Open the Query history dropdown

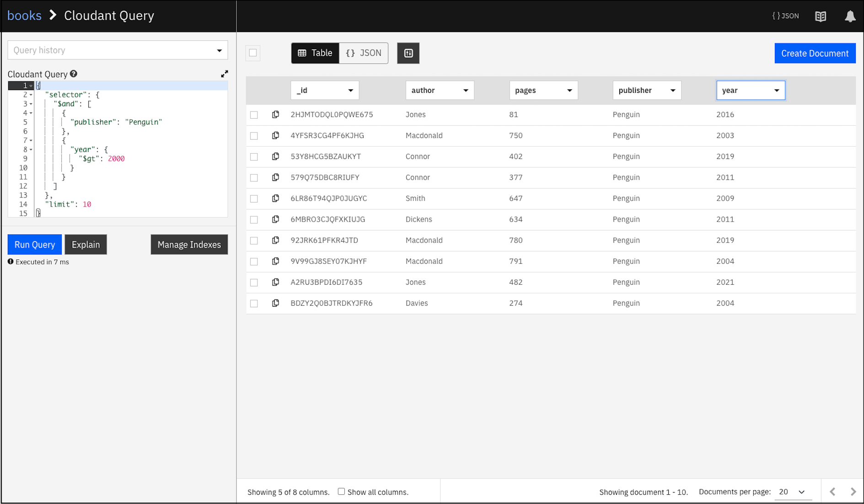click(220, 50)
